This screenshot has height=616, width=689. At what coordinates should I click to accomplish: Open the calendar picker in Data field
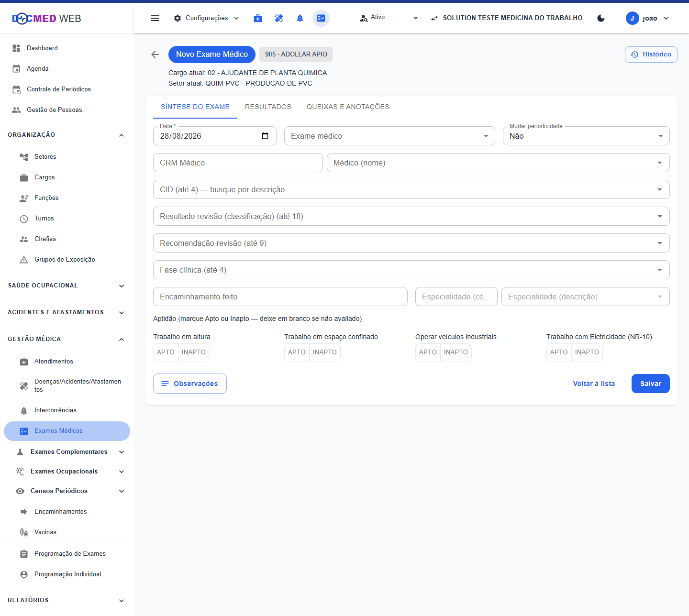click(x=265, y=136)
